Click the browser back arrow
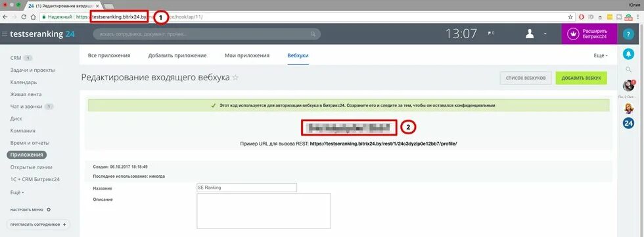Screen dimensions: 644x237 pos(5,17)
